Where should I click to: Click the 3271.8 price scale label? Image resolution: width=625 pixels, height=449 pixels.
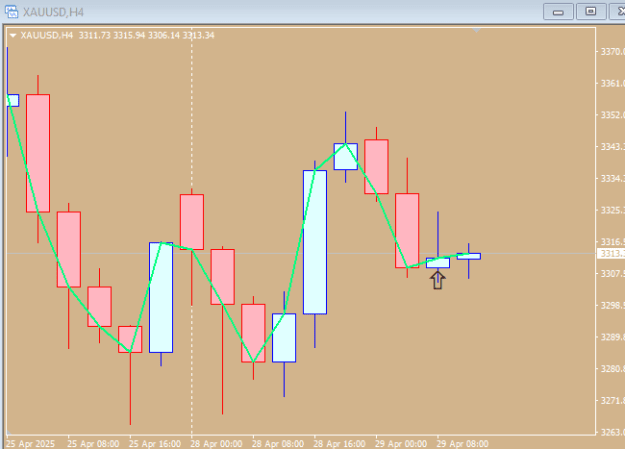click(612, 400)
